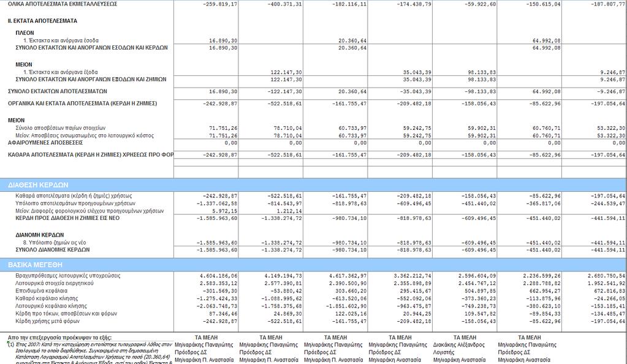The height and width of the screenshot is (364, 627).
Task: Click the II. ΕΚΤΑΚΤΑ ΑΠΟΤΕΛΕΣΜΑΤΑ heading
Action: click(42, 21)
